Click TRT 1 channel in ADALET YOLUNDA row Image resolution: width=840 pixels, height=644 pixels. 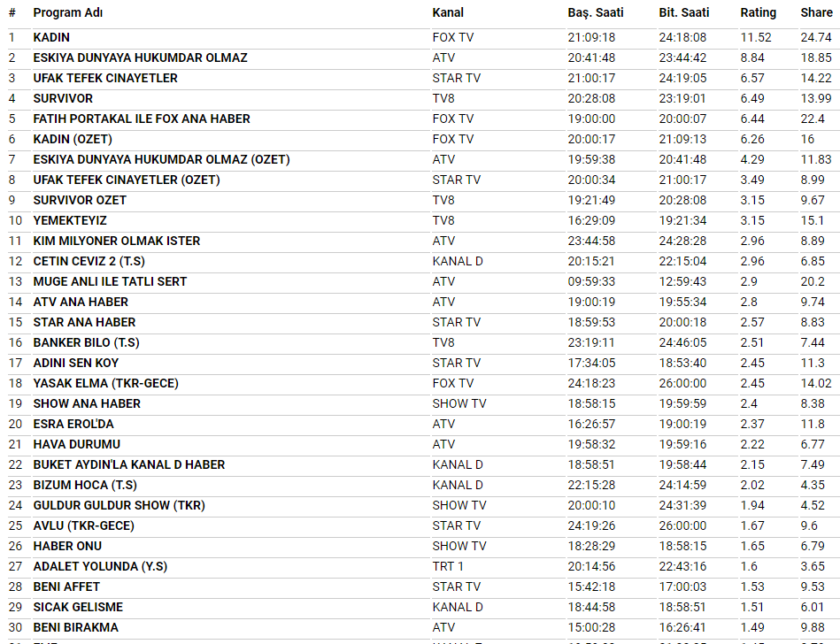click(448, 566)
